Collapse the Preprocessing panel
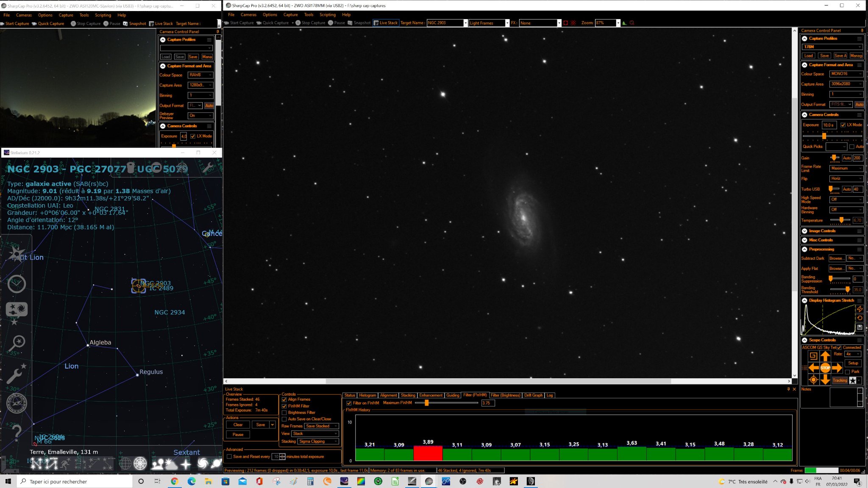This screenshot has width=868, height=488. 804,250
